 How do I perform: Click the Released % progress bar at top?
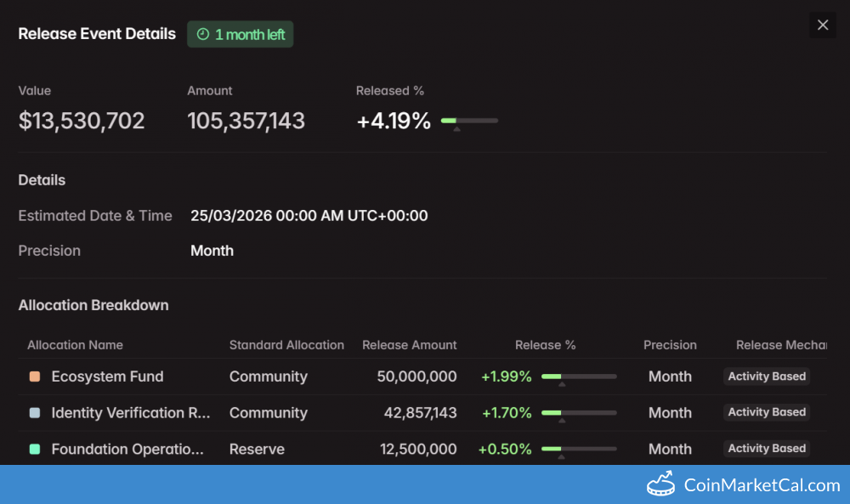click(x=469, y=122)
